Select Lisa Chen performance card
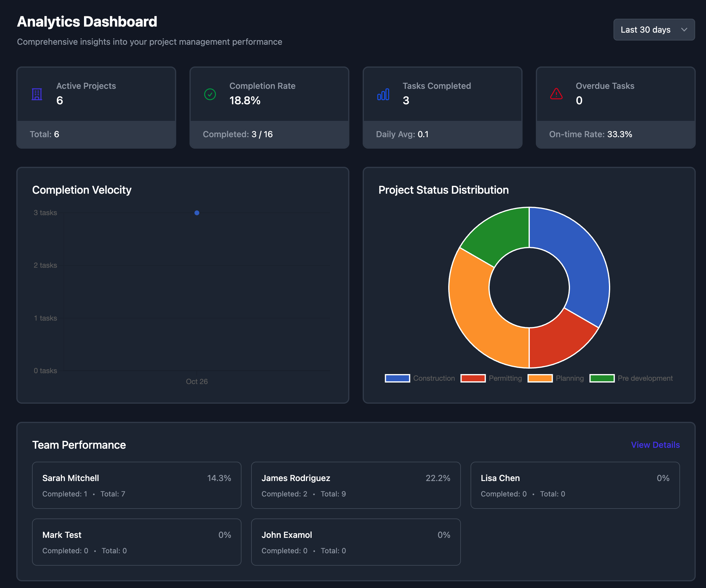Viewport: 706px width, 588px height. (575, 485)
